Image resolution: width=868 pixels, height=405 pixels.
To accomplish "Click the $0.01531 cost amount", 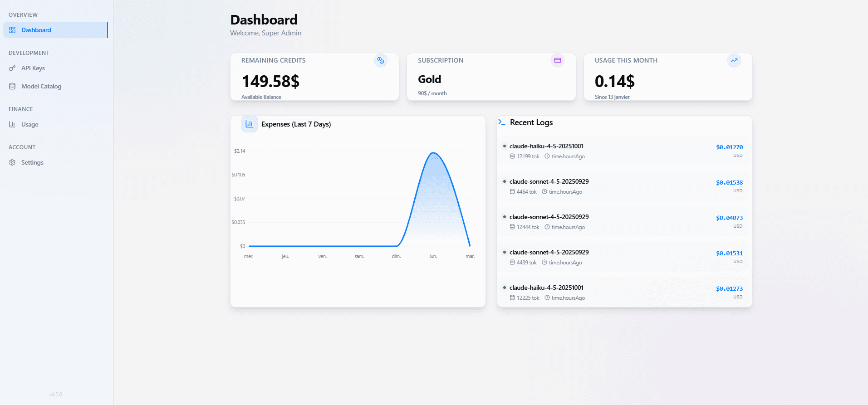I will coord(729,254).
